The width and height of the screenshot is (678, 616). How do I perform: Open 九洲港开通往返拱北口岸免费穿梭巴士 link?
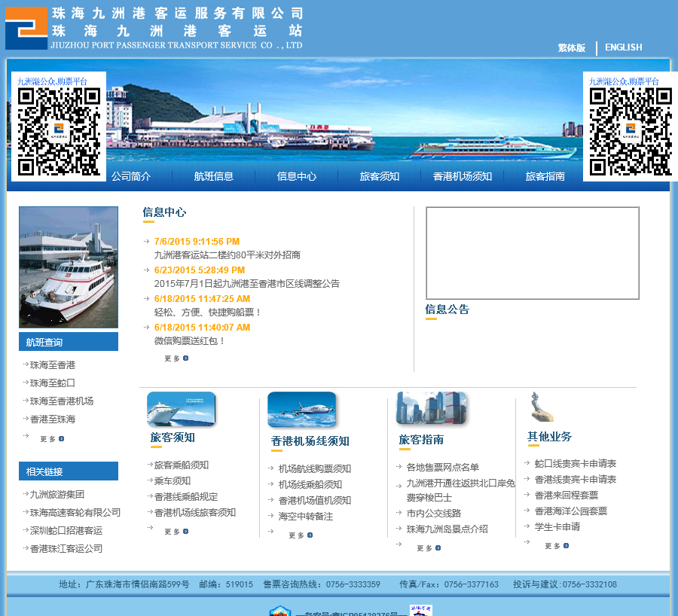[x=460, y=491]
